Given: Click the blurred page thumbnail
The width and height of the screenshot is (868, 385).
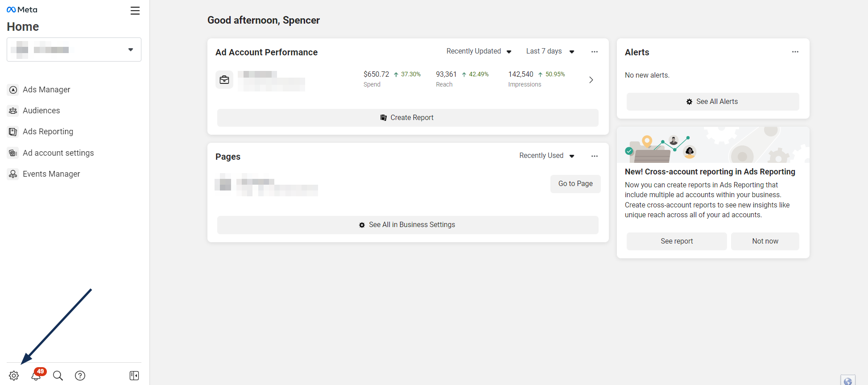Looking at the screenshot, I should click(223, 184).
